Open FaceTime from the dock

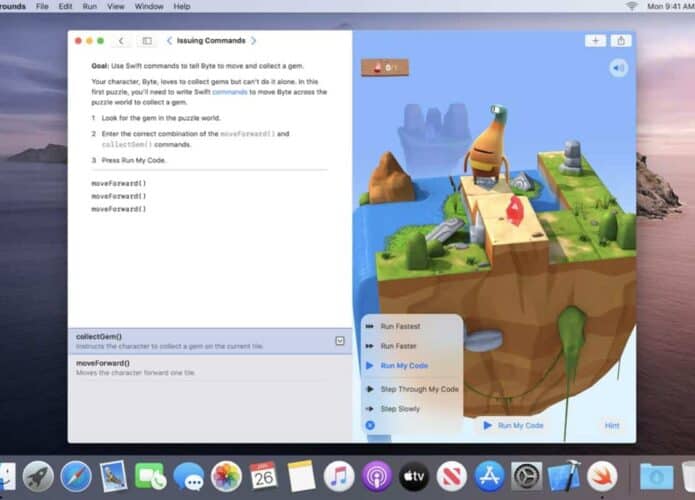pos(151,477)
